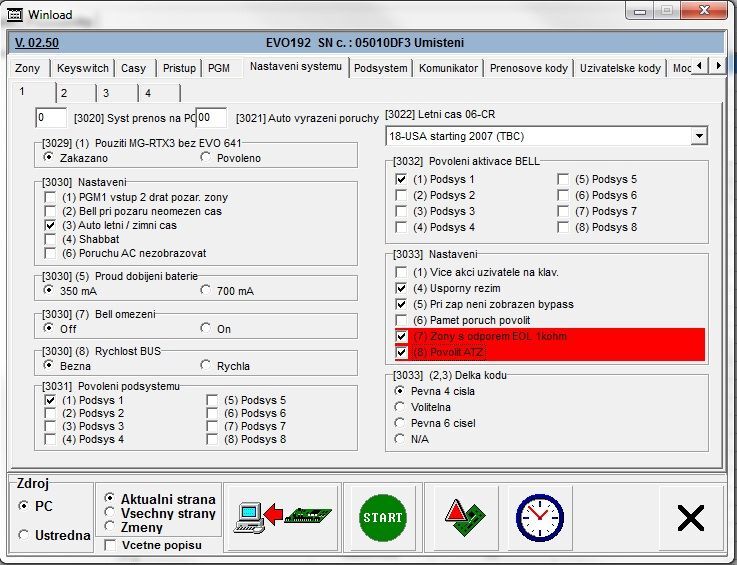Go to sub-page tab 3
This screenshot has width=737, height=565.
point(104,93)
